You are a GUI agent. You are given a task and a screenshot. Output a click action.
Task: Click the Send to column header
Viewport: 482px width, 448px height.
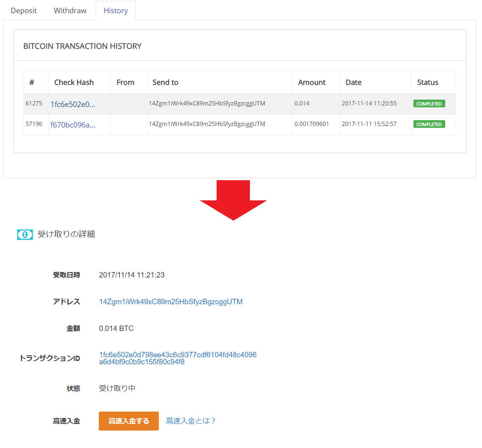[x=165, y=83]
